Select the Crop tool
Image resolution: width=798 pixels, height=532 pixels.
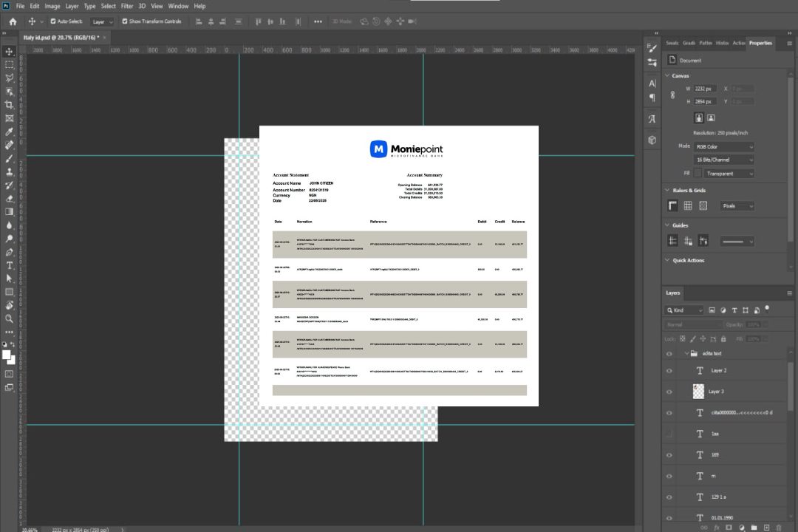(x=10, y=105)
